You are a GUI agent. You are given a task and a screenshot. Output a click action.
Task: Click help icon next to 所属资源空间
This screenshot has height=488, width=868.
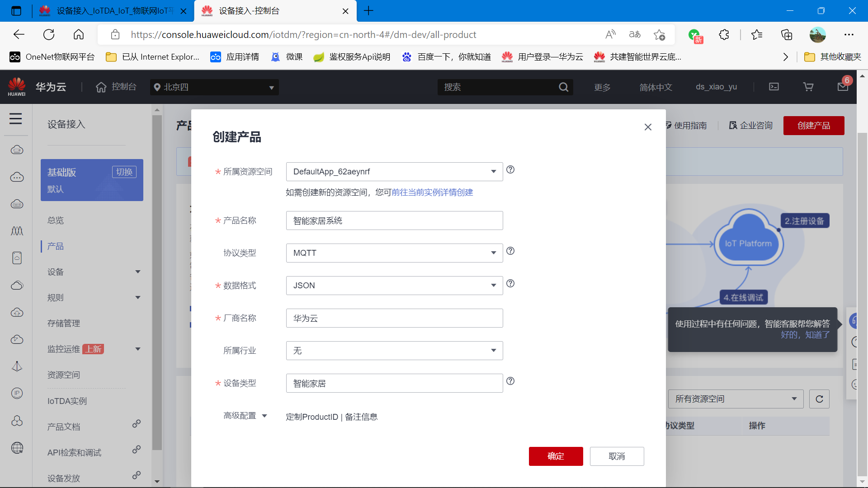pyautogui.click(x=510, y=169)
